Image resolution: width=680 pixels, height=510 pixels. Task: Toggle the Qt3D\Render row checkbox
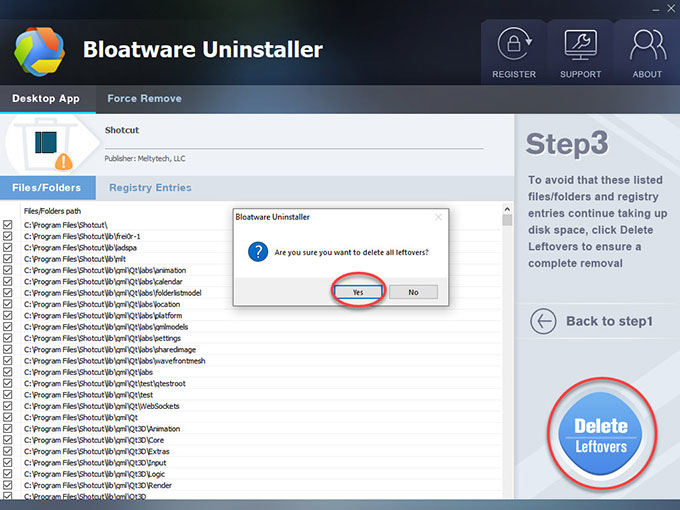click(7, 485)
